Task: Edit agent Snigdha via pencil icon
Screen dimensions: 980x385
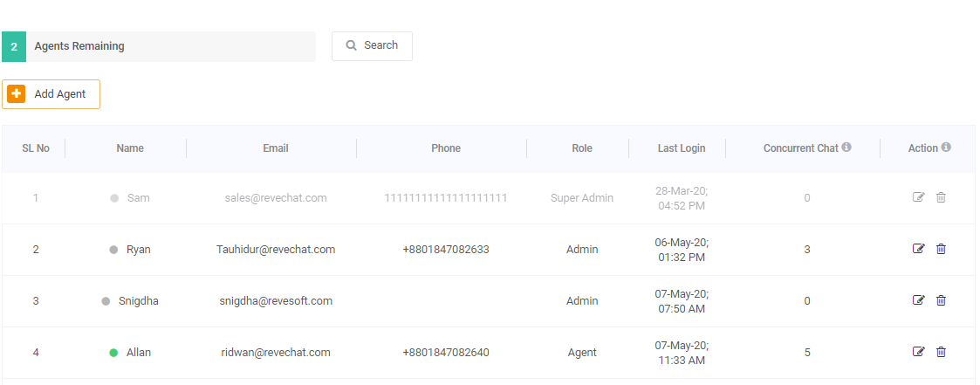Action: click(x=918, y=300)
